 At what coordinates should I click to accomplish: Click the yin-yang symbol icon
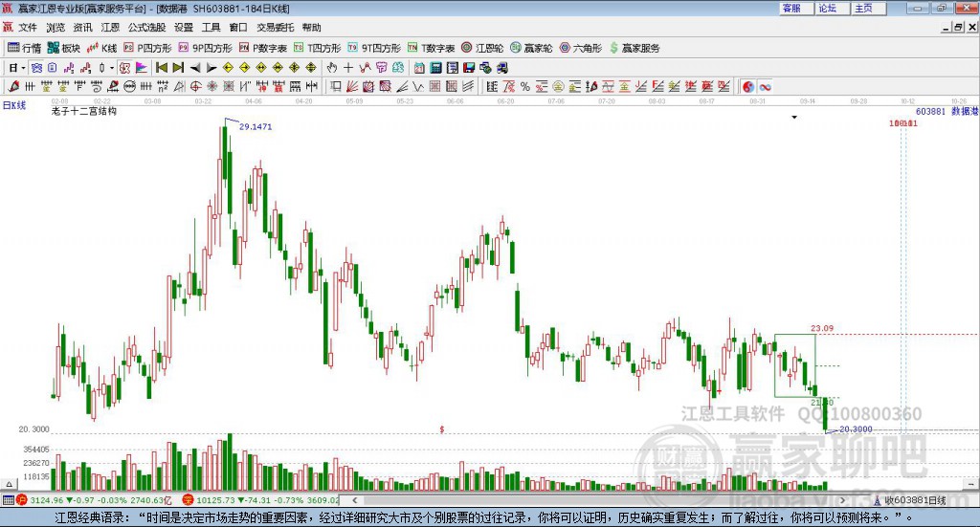pos(748,87)
